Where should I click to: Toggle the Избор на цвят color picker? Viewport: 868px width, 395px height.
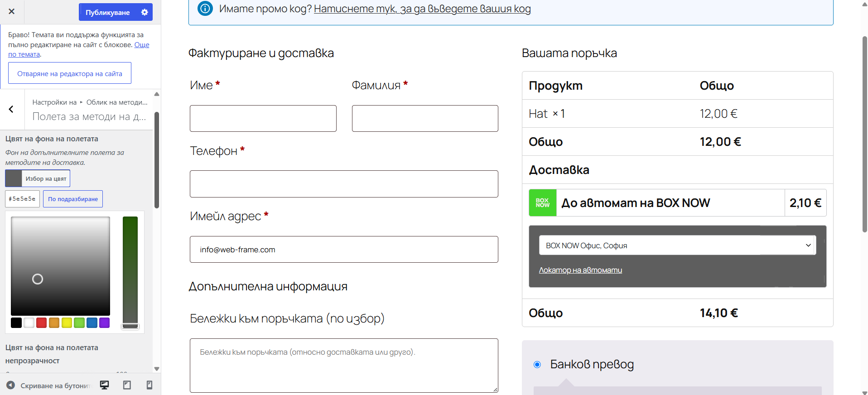coord(38,178)
